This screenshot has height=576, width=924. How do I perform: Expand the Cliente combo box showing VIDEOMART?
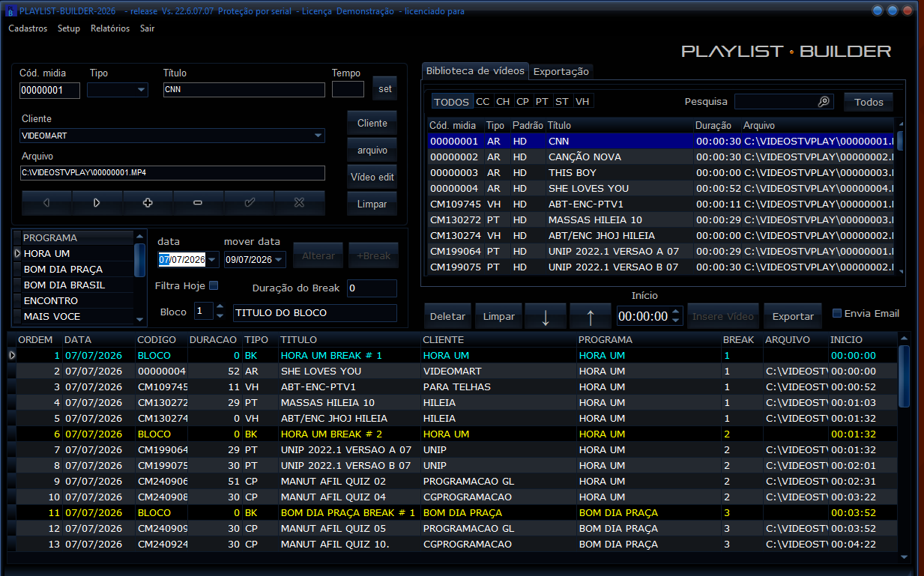coord(318,136)
